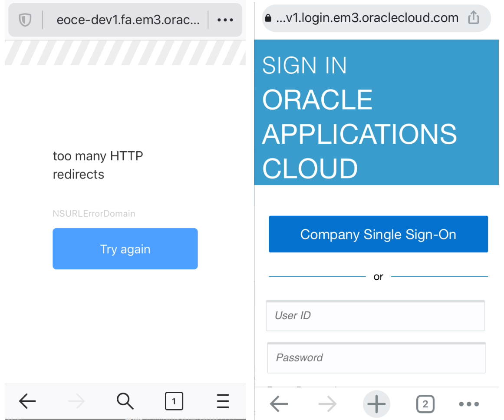Open the hamburger menu in the left browser
This screenshot has width=504, height=420.
click(x=222, y=401)
